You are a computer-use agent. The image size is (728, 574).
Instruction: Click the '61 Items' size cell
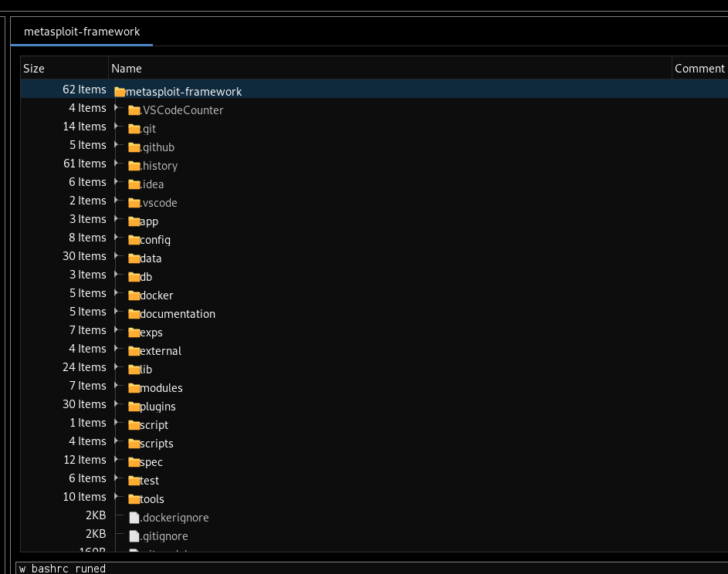coord(84,164)
